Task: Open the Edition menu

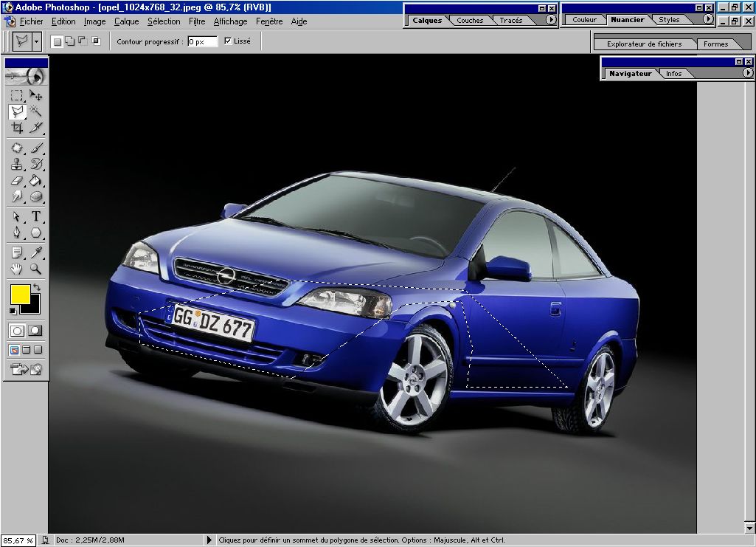Action: [63, 21]
